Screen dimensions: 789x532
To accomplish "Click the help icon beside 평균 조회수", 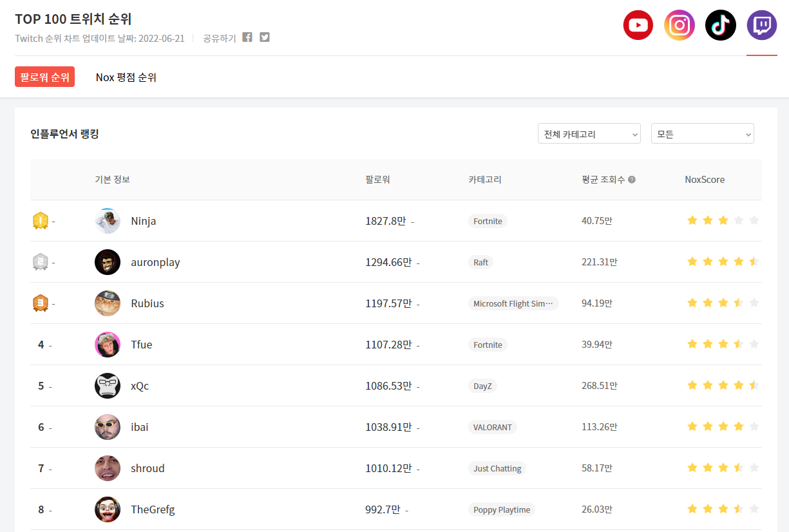I will tap(632, 180).
